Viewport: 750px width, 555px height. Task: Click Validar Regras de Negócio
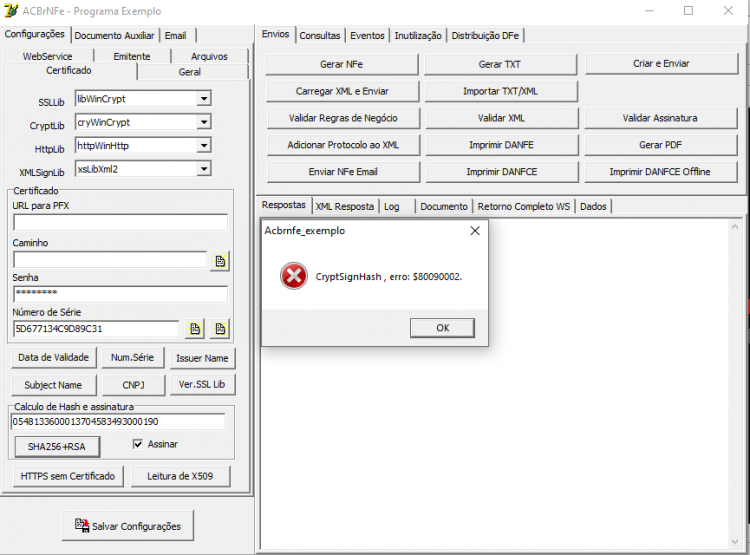tap(343, 118)
